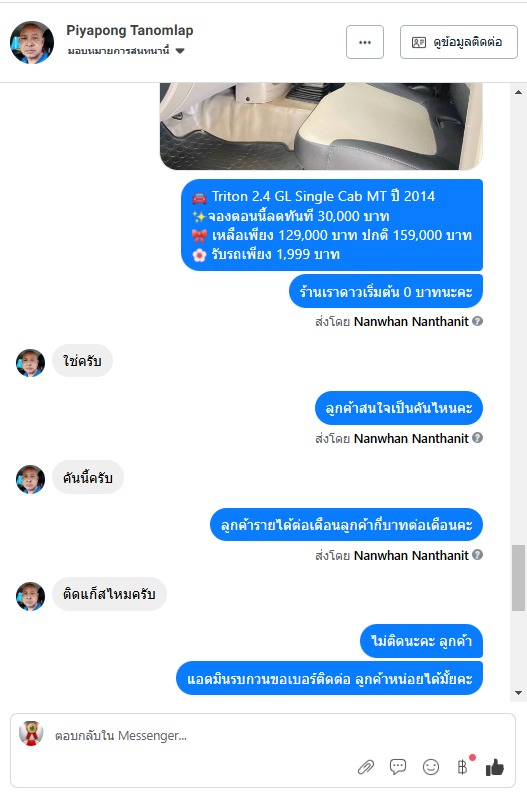Open saved replies speech bubble icon
This screenshot has width=527, height=794.
click(398, 767)
